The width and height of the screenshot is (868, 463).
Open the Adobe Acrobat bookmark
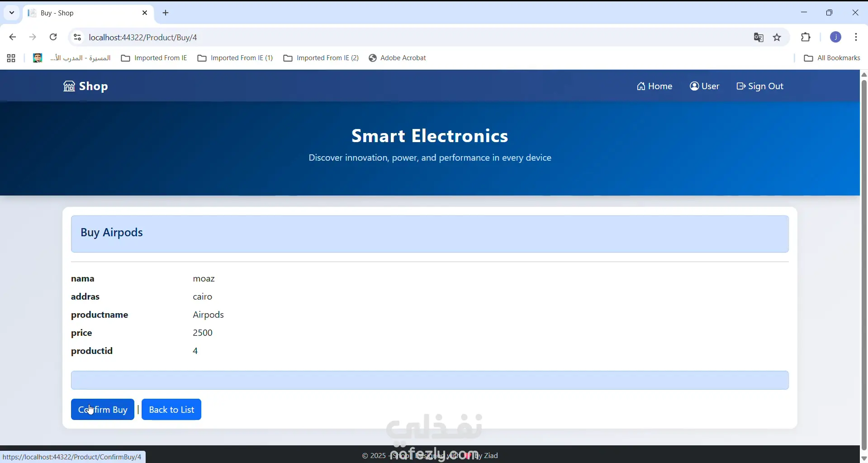pos(398,58)
